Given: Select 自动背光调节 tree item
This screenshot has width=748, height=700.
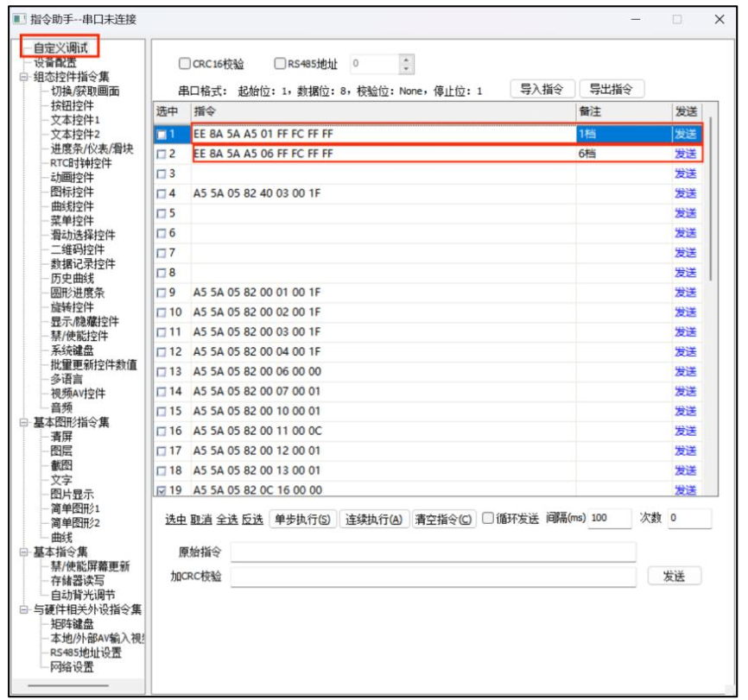Looking at the screenshot, I should 83,595.
